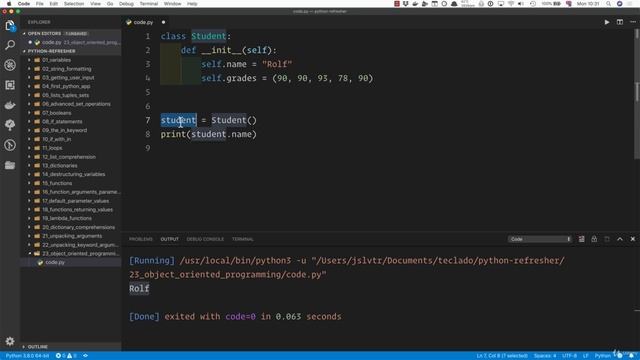Open the Manage gear icon

(x=10, y=341)
